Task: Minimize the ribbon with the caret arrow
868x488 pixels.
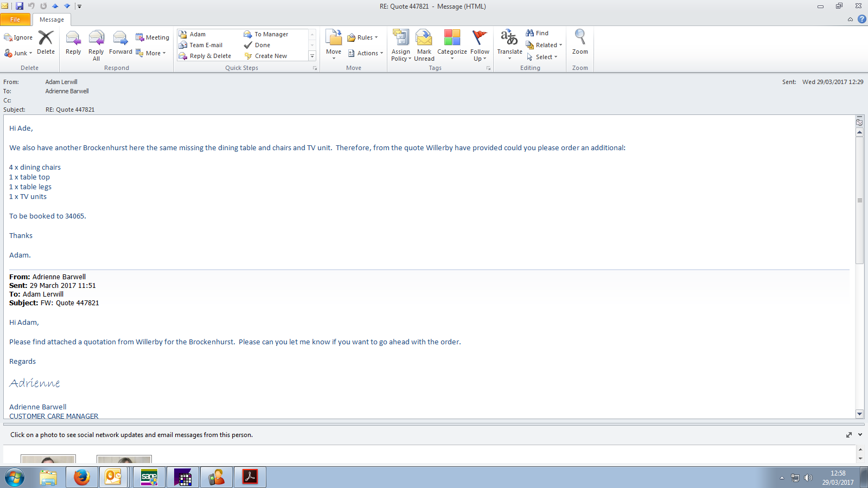Action: click(850, 20)
